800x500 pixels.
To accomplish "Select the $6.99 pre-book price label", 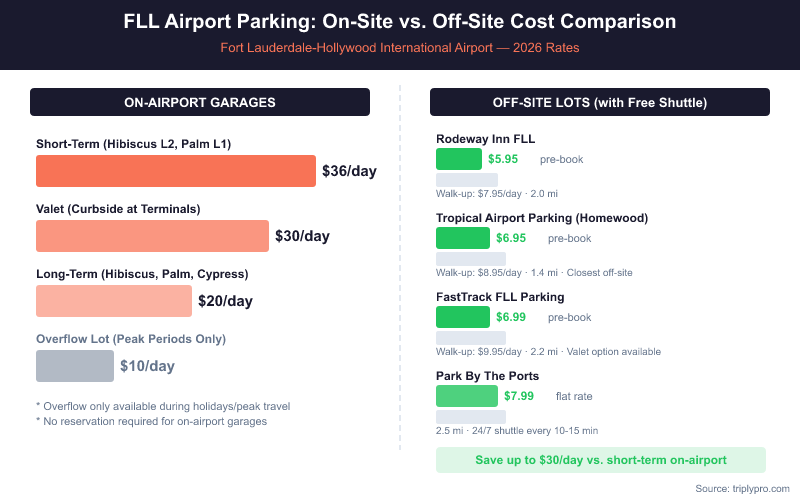I will (512, 317).
